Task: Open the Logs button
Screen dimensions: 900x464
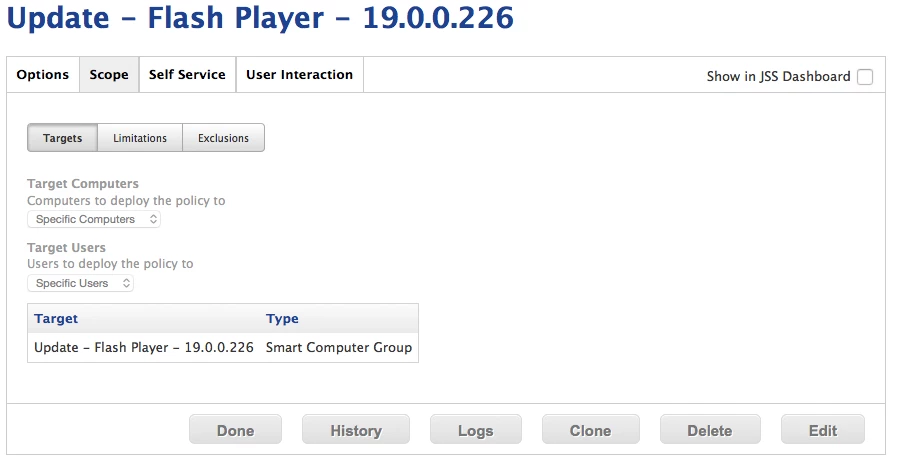Action: 476,430
